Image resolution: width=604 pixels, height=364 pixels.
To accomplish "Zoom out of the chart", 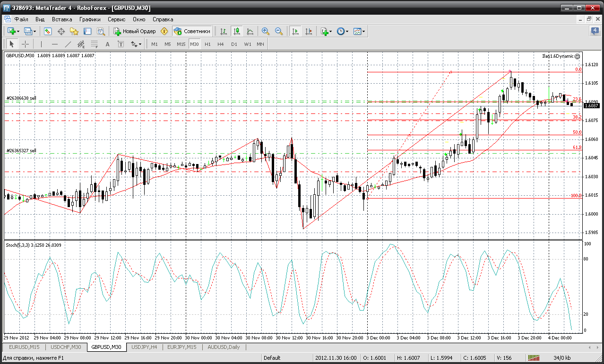I will coord(279,31).
